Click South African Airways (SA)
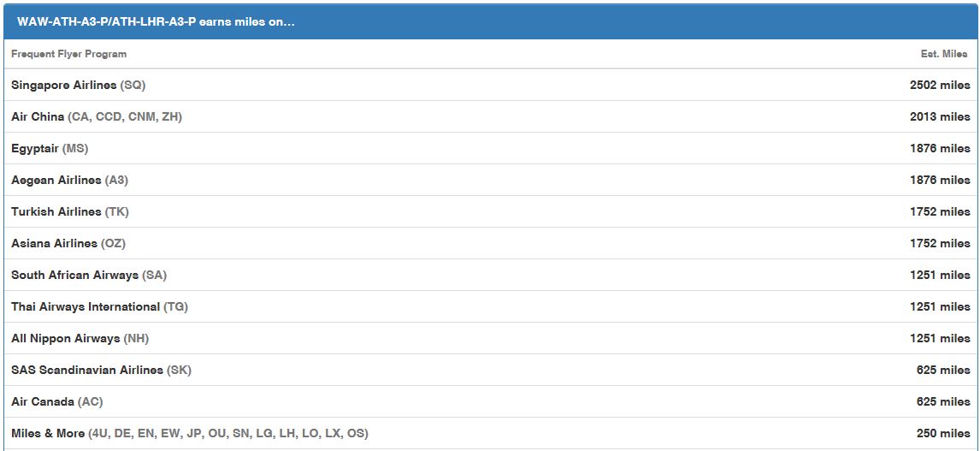This screenshot has width=980, height=451. coord(490,276)
